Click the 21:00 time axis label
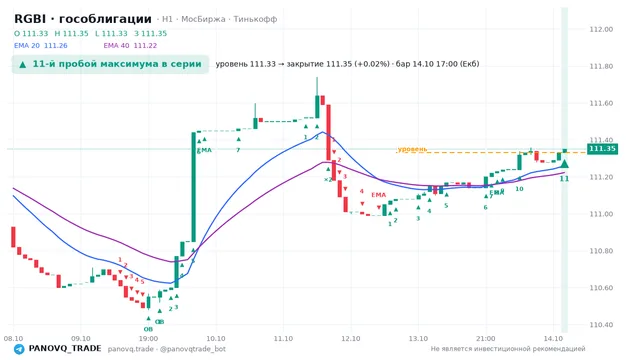 click(486, 339)
